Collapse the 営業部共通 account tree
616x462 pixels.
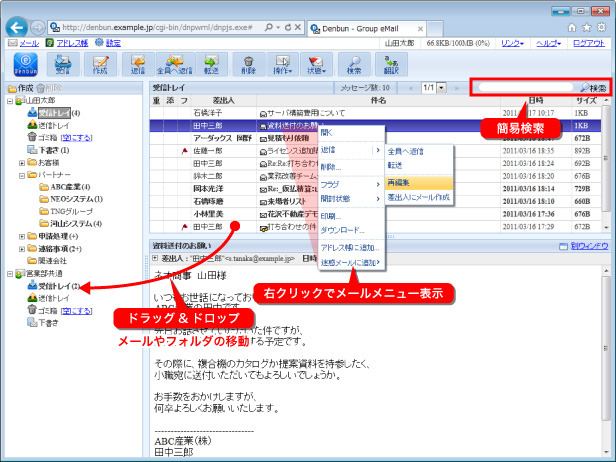pyautogui.click(x=10, y=274)
